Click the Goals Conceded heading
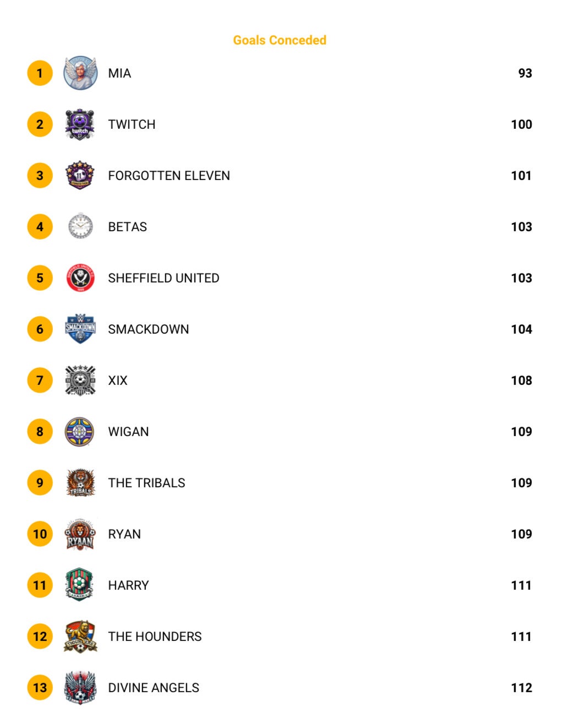Image resolution: width=583 pixels, height=728 pixels. tap(280, 40)
